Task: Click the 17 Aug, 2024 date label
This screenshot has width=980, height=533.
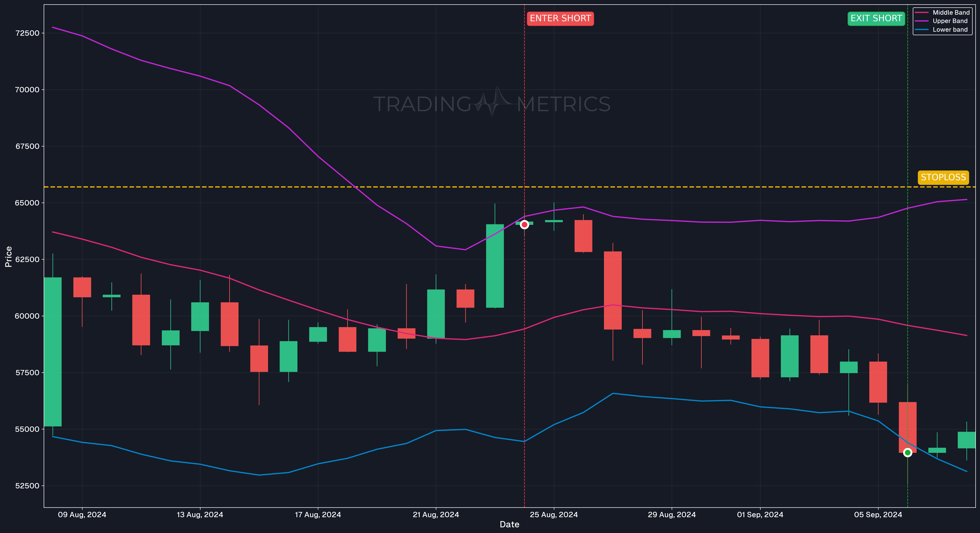Action: point(318,515)
